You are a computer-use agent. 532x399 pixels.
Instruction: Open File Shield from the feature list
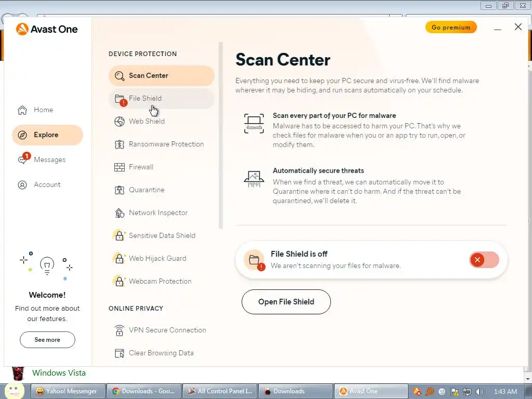pyautogui.click(x=162, y=98)
